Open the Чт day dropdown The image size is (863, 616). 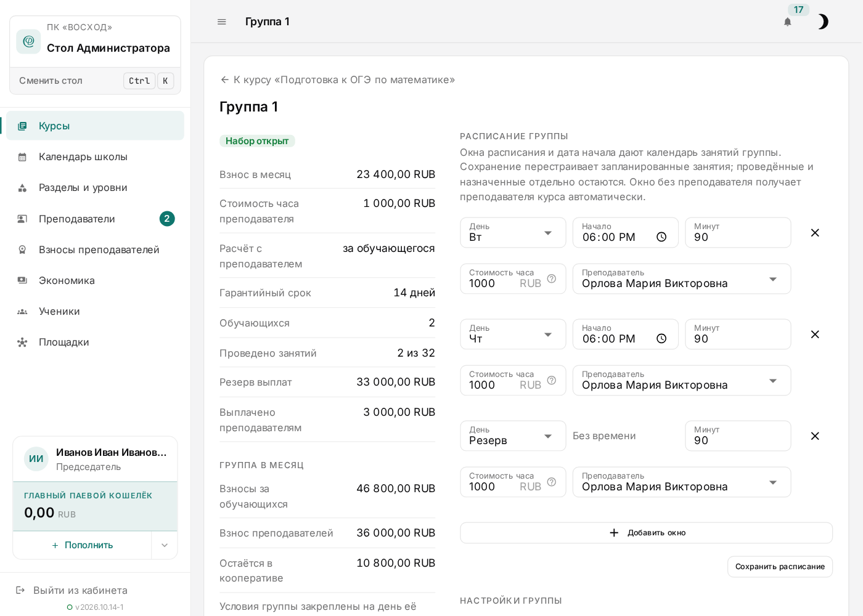tap(513, 334)
